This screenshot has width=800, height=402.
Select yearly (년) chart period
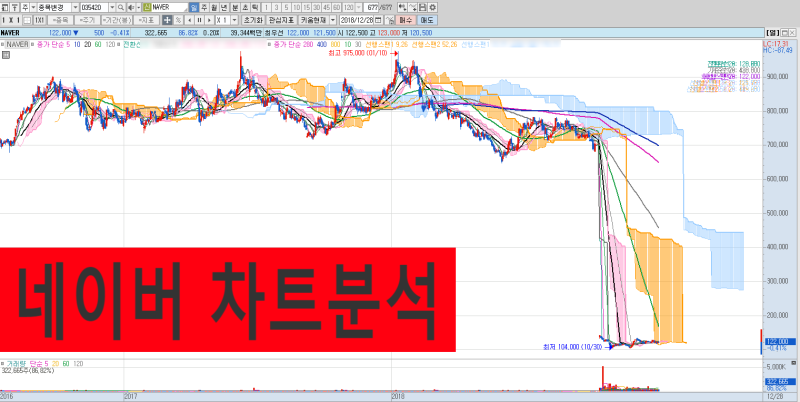pyautogui.click(x=224, y=8)
